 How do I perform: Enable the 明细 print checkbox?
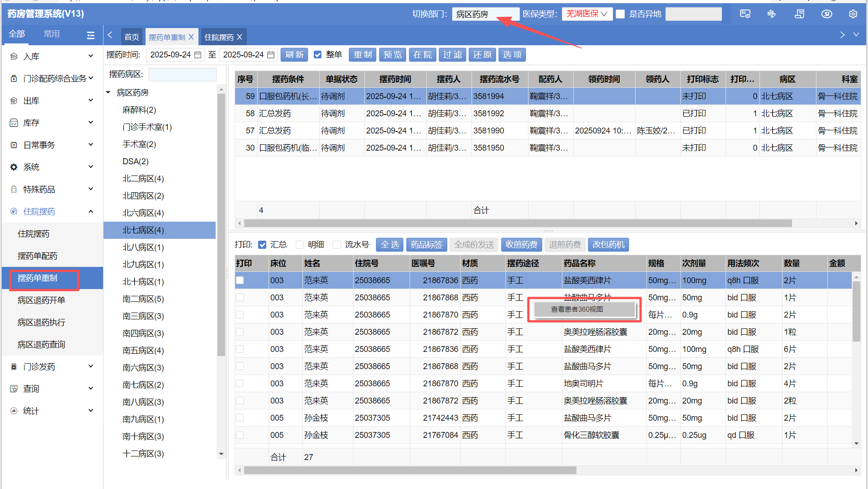pyautogui.click(x=299, y=245)
